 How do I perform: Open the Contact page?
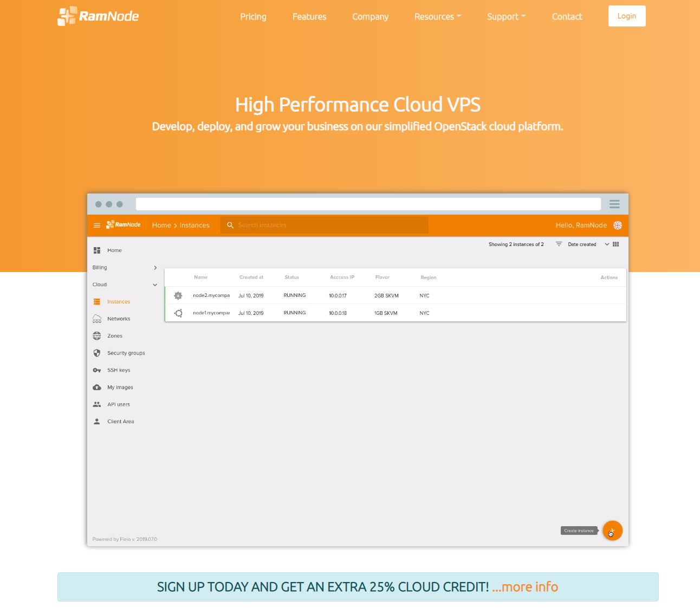(x=567, y=17)
